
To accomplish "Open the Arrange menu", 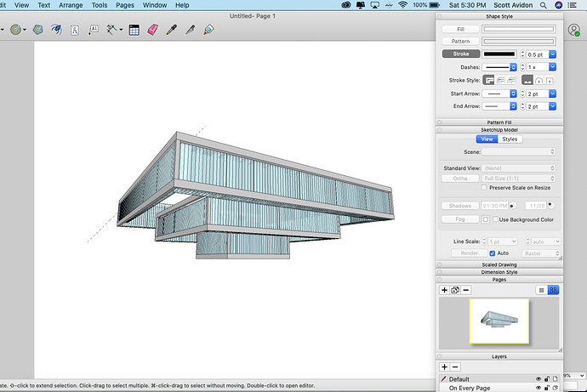I will click(x=71, y=5).
